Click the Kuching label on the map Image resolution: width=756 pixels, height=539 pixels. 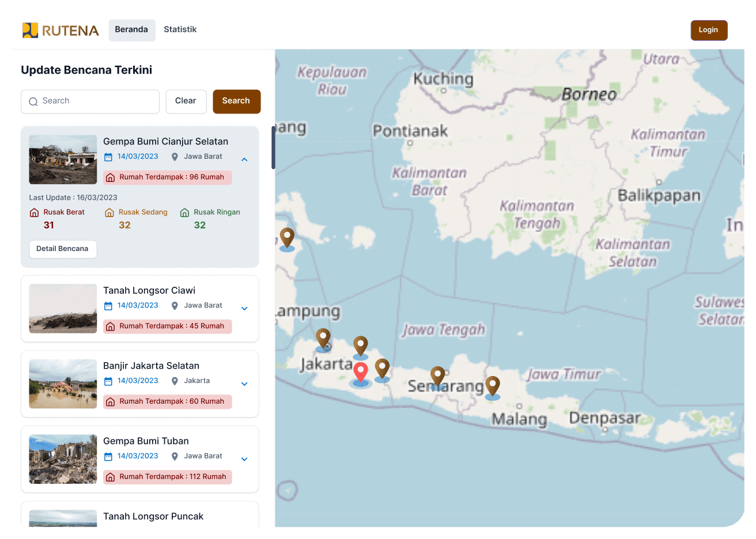(x=444, y=79)
